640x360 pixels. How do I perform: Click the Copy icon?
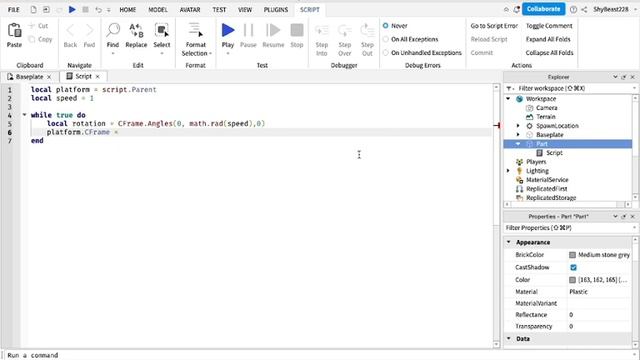coord(32,39)
